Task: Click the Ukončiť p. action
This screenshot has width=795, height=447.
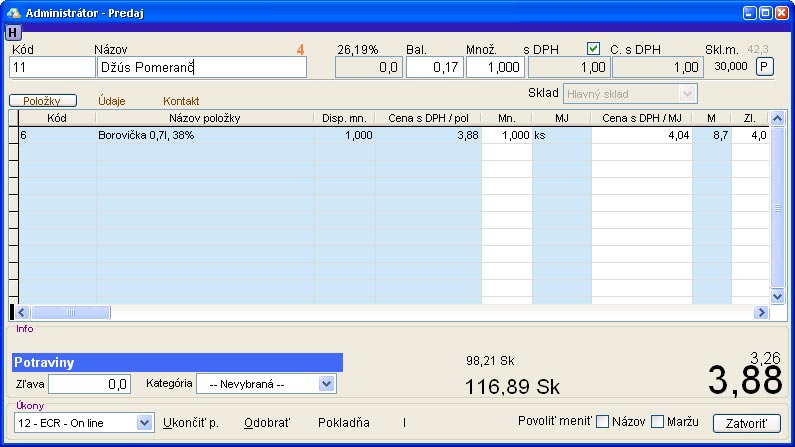Action: pos(191,423)
